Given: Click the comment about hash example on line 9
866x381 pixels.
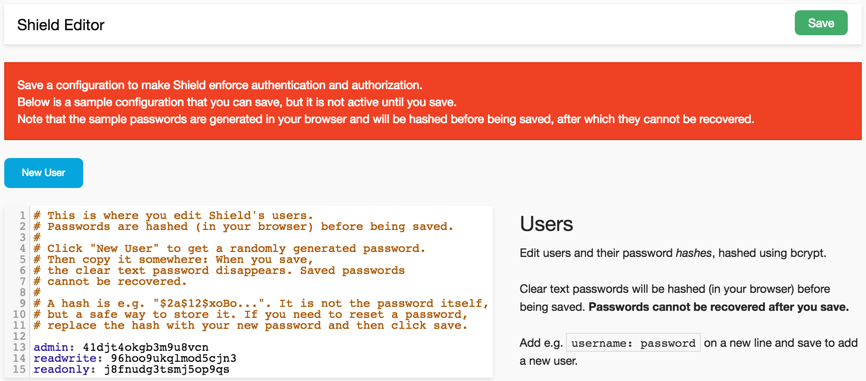Looking at the screenshot, I should pos(261,304).
